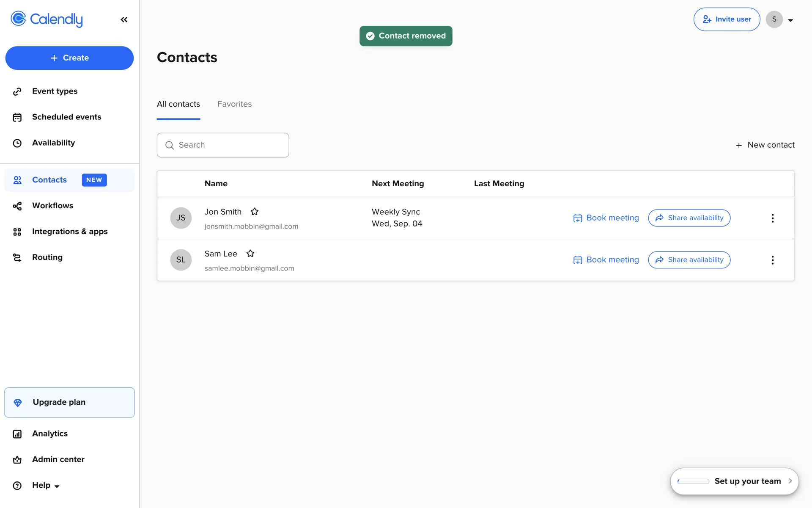Open Workflows from the sidebar icon

[17, 206]
